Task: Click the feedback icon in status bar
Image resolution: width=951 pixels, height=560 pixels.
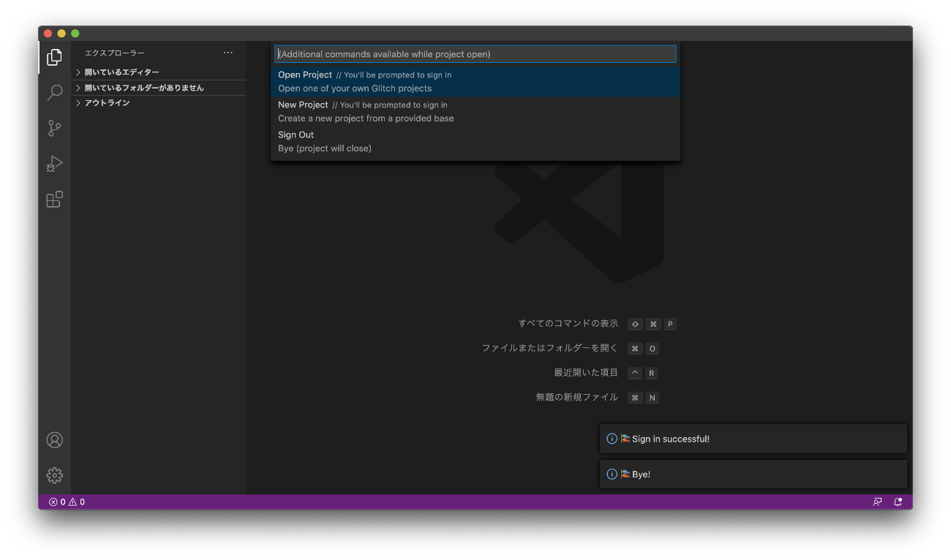Action: click(x=877, y=502)
